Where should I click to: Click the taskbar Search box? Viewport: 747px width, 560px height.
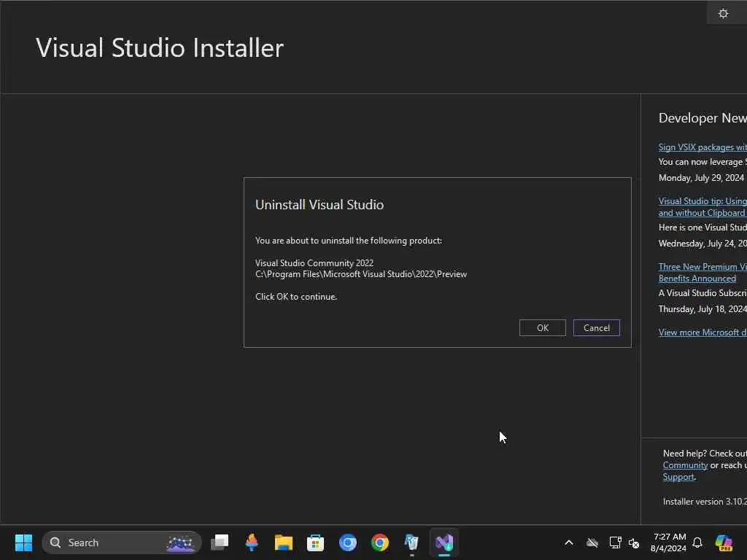pos(122,542)
